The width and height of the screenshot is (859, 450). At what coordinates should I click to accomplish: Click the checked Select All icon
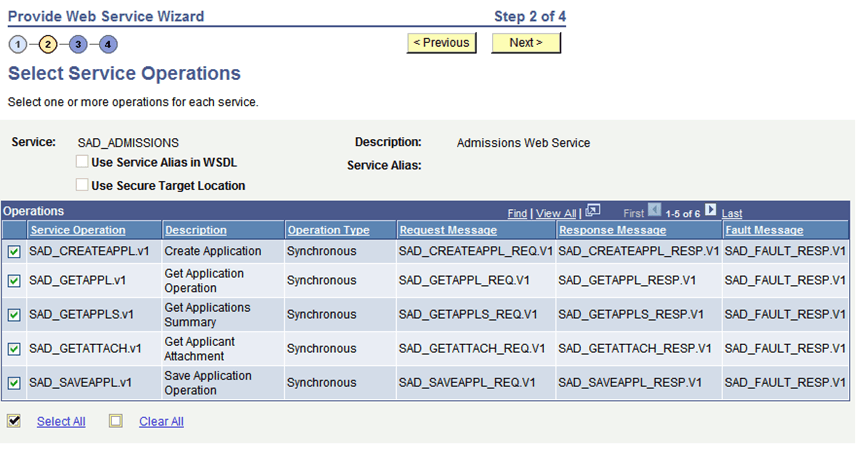pos(14,421)
